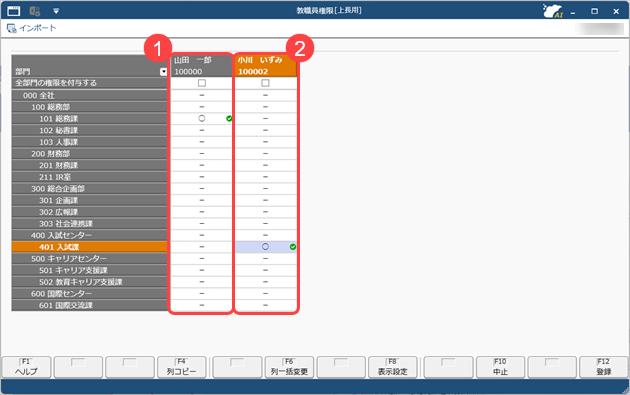Click the green check icon in 401 入試課 row
The height and width of the screenshot is (395, 630).
click(293, 247)
